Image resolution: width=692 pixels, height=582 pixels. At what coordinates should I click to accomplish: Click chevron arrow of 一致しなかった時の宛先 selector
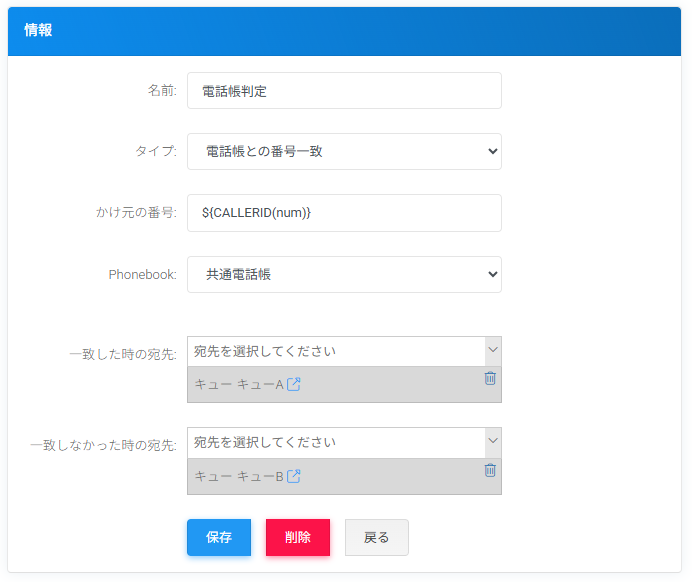point(492,442)
